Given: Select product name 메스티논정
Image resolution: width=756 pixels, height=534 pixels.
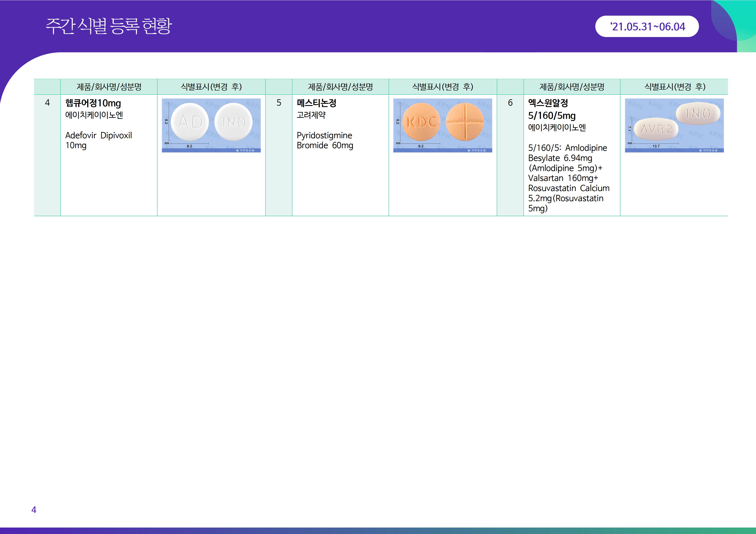Looking at the screenshot, I should pos(316,103).
